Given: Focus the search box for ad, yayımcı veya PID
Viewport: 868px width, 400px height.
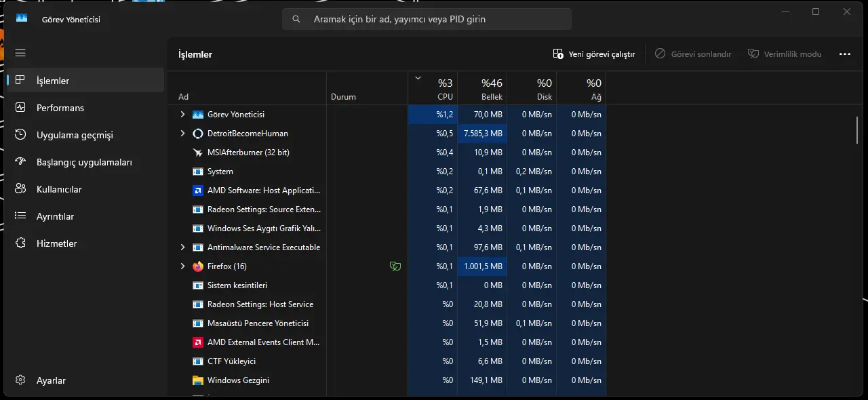Looking at the screenshot, I should [x=427, y=19].
